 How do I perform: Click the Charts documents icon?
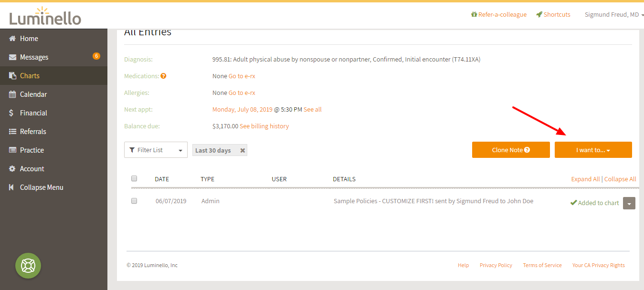click(x=12, y=76)
